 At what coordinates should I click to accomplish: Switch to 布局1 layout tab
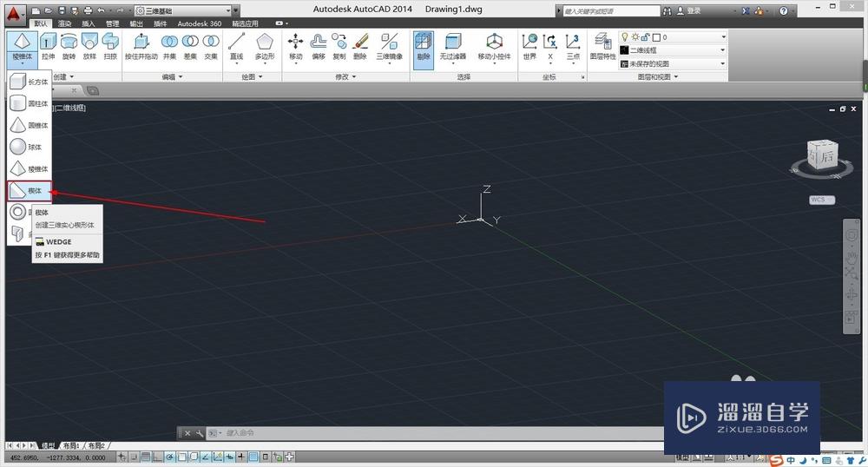click(71, 445)
